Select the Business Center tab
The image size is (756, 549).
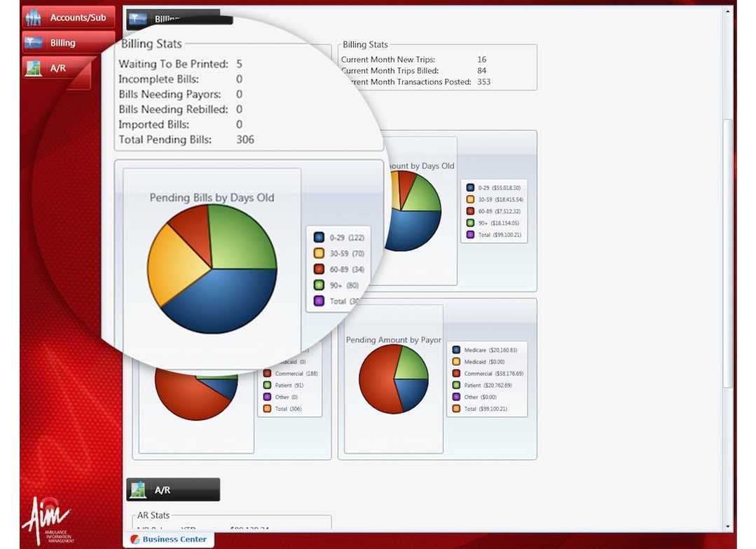click(x=168, y=539)
